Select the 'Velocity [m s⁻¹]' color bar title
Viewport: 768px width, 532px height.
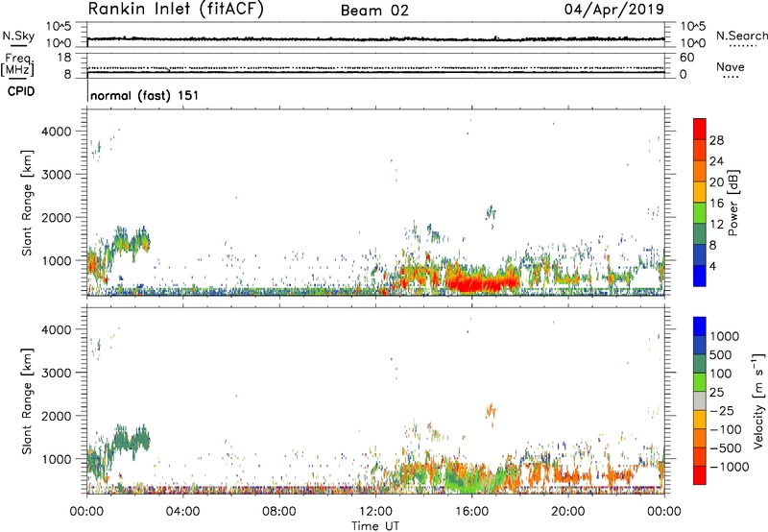758,400
